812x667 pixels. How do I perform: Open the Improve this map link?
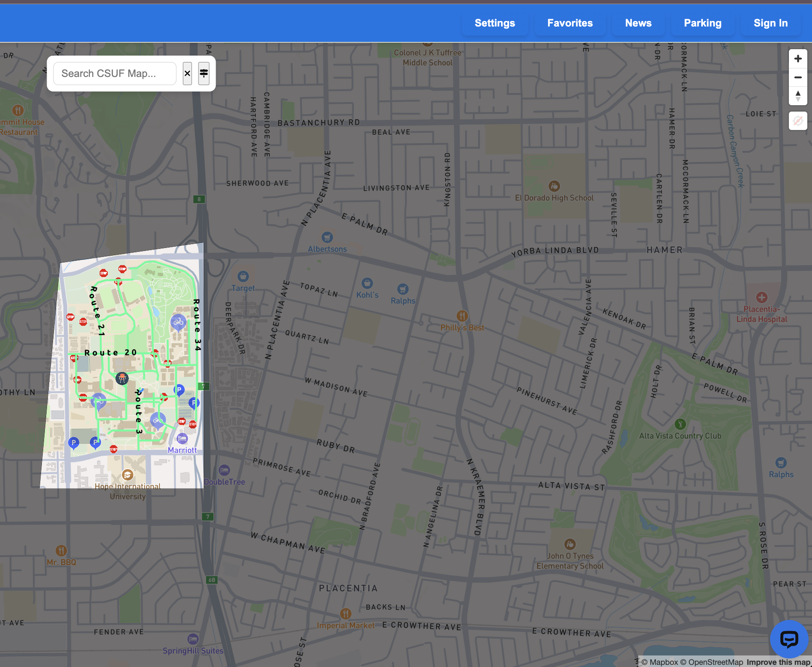(778, 662)
